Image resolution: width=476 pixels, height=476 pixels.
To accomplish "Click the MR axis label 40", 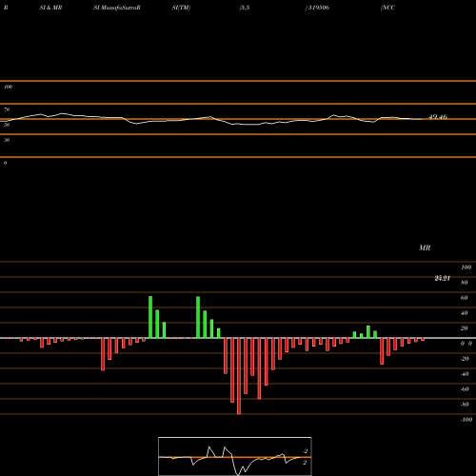I will pyautogui.click(x=465, y=313).
